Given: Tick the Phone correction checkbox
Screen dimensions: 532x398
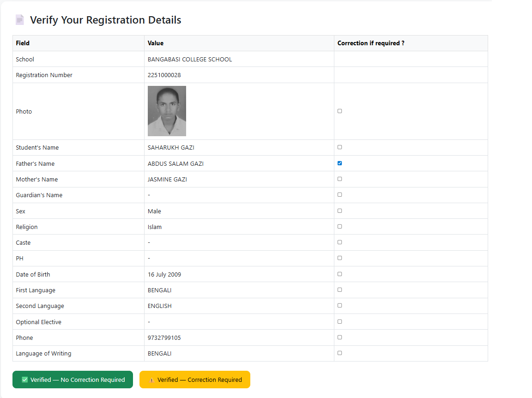Looking at the screenshot, I should 339,337.
